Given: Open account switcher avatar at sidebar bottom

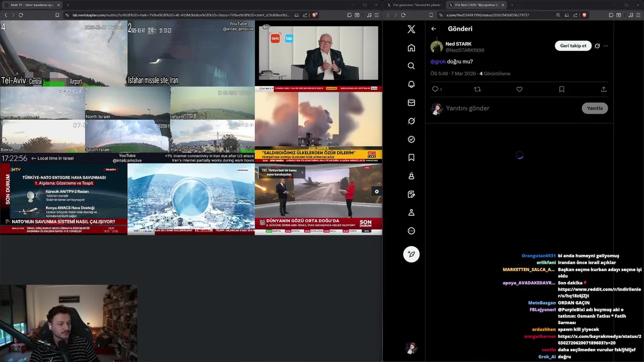Looking at the screenshot, I should tap(411, 348).
